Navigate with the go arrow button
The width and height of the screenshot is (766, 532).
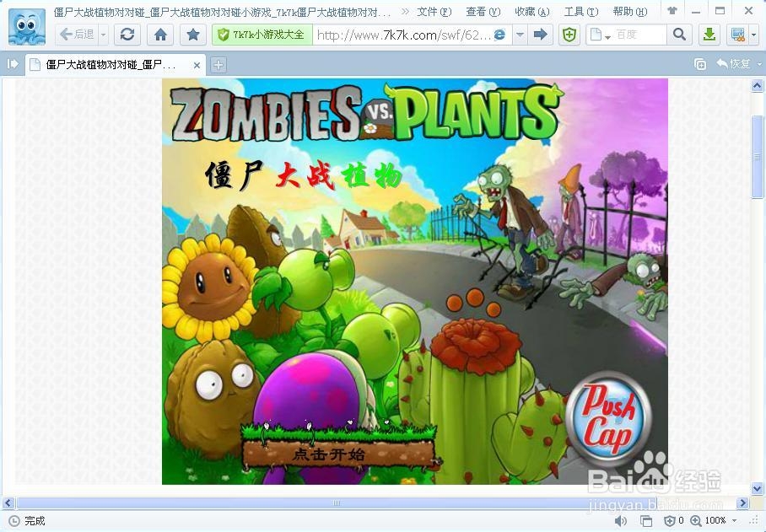(x=540, y=35)
